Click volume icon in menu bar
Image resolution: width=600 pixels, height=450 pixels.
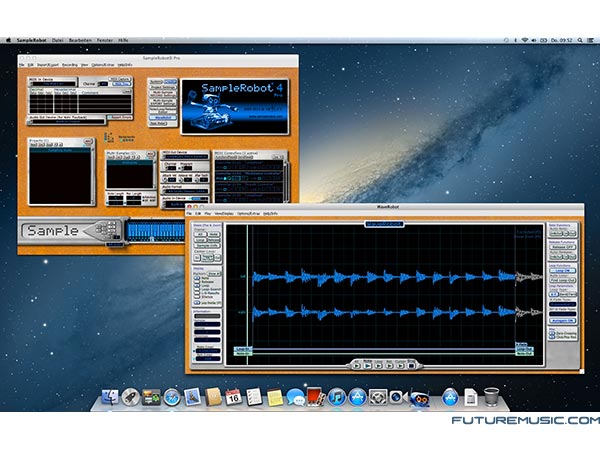[534, 40]
